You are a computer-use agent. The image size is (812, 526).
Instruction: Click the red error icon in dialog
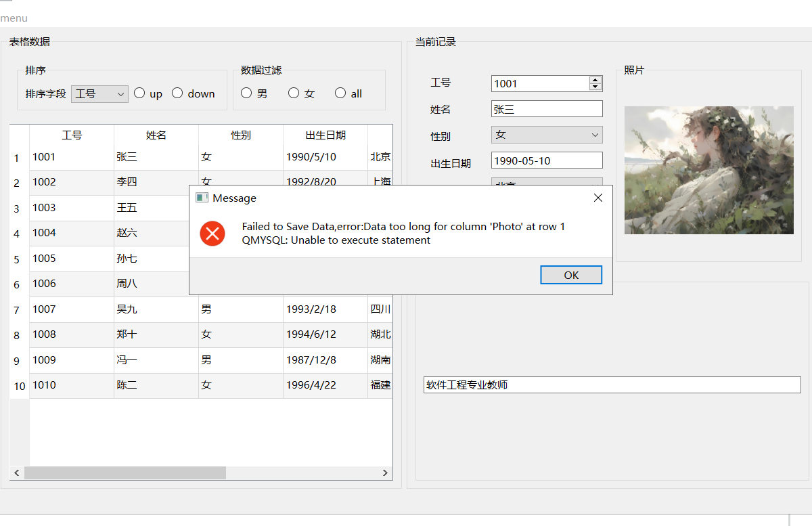[212, 234]
